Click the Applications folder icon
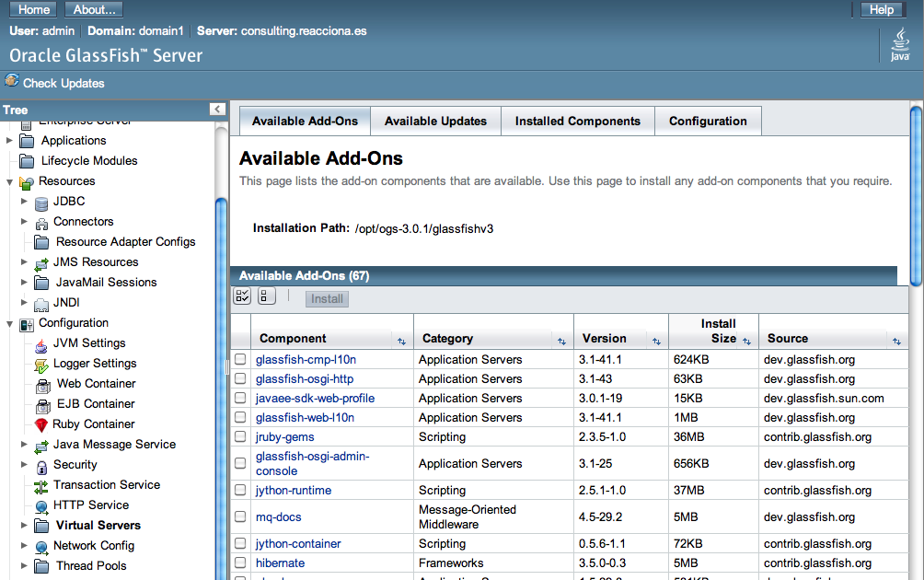 click(27, 141)
